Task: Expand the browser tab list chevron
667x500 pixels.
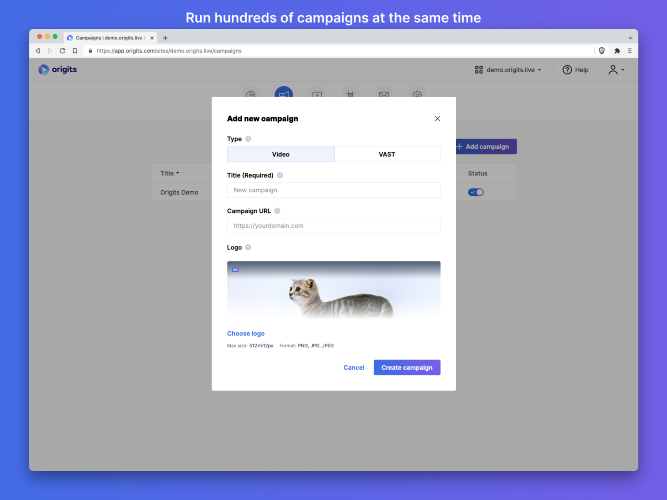Action: pyautogui.click(x=630, y=38)
